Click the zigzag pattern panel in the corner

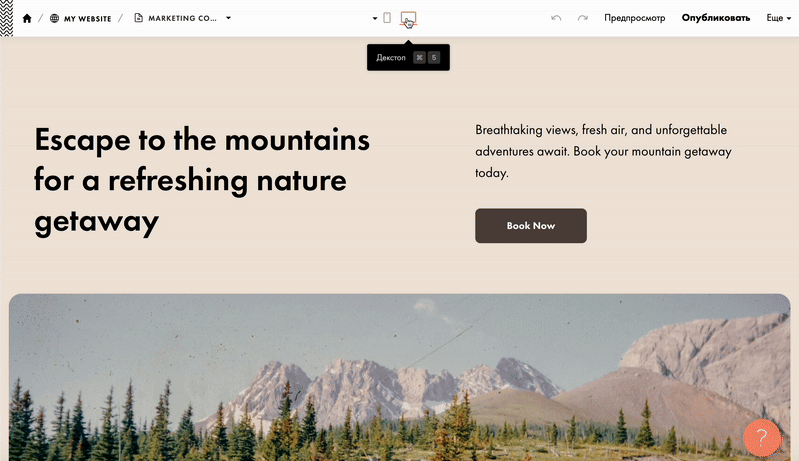click(7, 18)
